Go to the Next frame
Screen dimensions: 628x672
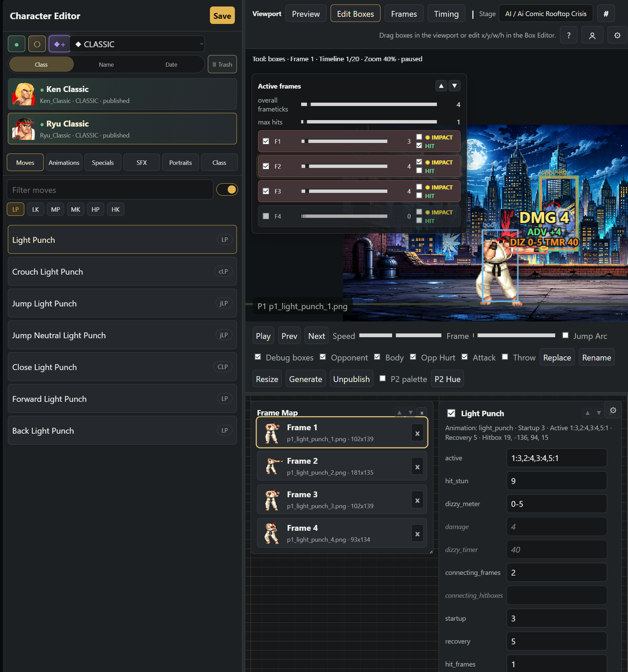tap(317, 336)
